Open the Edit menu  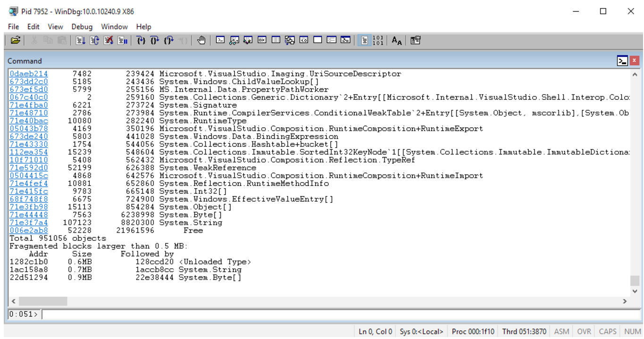(x=33, y=27)
